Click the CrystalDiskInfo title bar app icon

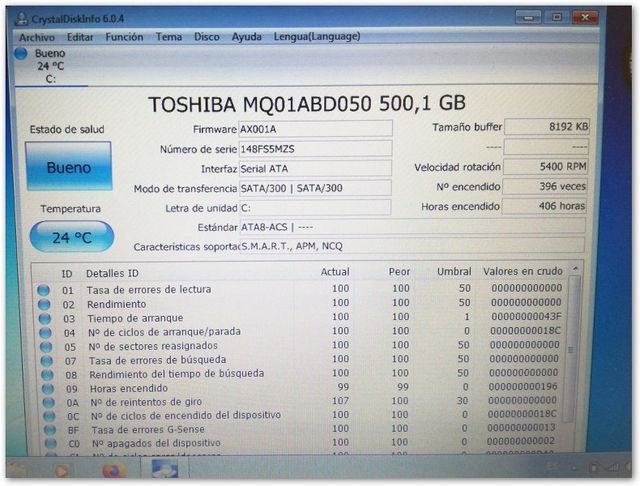click(x=21, y=19)
